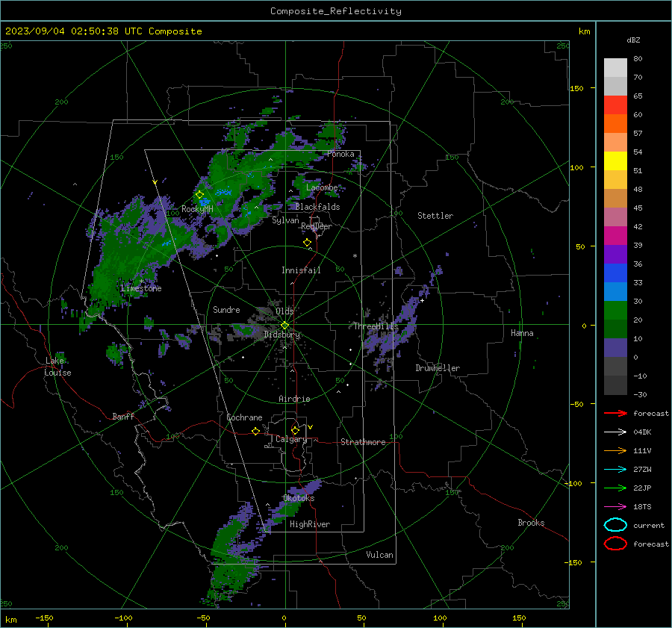Screen dimensions: 672x628
Task: Click the Sundre town label
Action: pos(226,309)
